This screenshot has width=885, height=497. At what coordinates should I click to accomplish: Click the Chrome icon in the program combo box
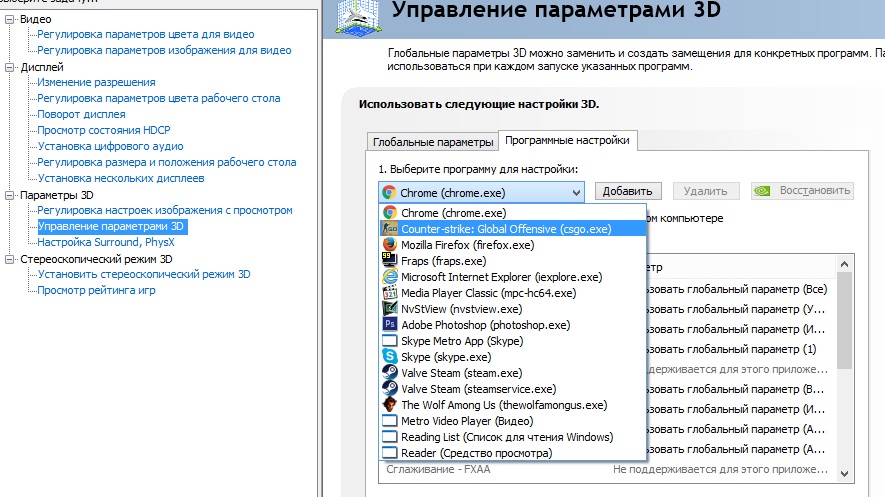(x=388, y=192)
